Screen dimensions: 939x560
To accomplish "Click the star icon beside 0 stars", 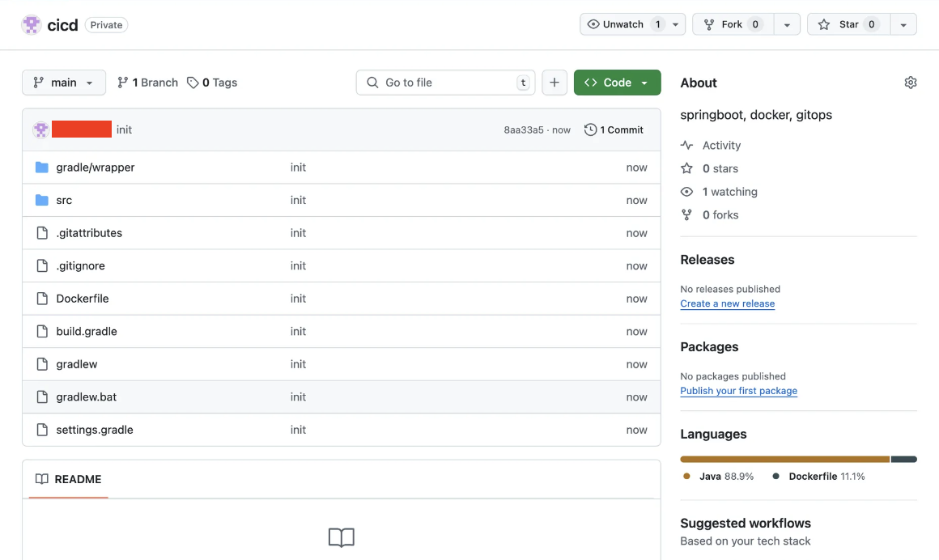I will pyautogui.click(x=687, y=168).
